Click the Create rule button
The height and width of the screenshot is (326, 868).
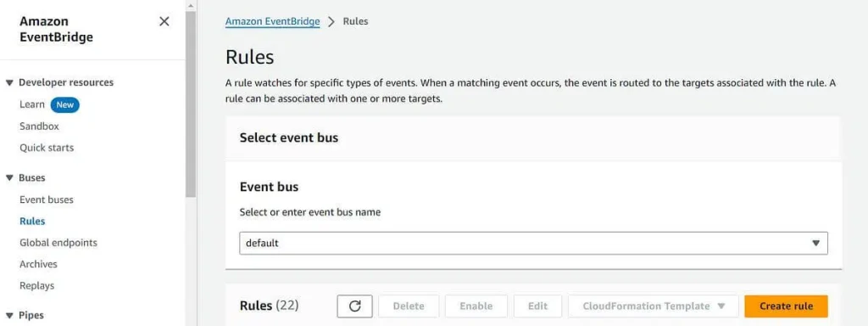(x=786, y=306)
